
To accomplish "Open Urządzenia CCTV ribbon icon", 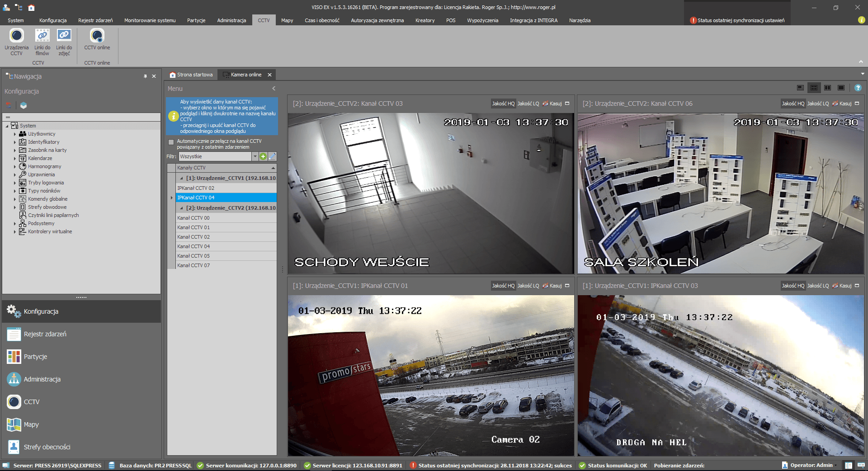I will (x=16, y=36).
